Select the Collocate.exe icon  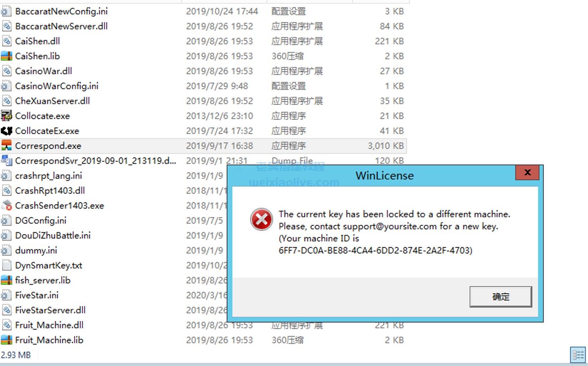click(x=6, y=116)
